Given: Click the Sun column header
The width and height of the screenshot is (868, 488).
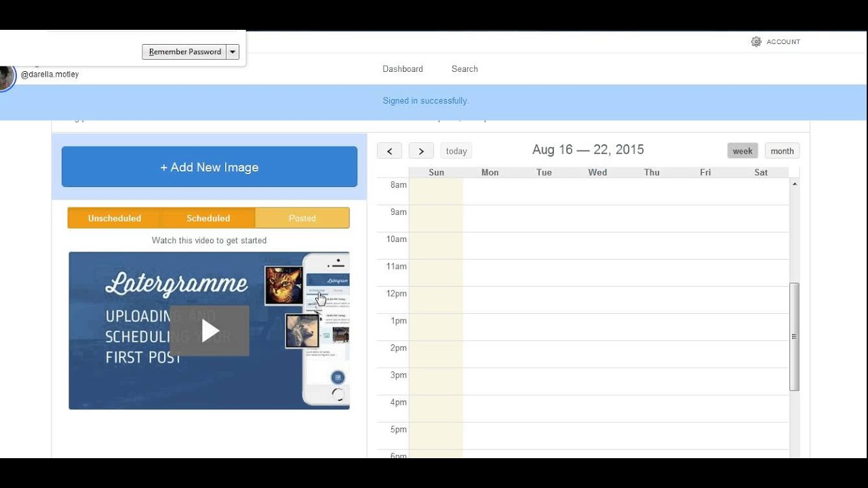Looking at the screenshot, I should click(x=436, y=173).
